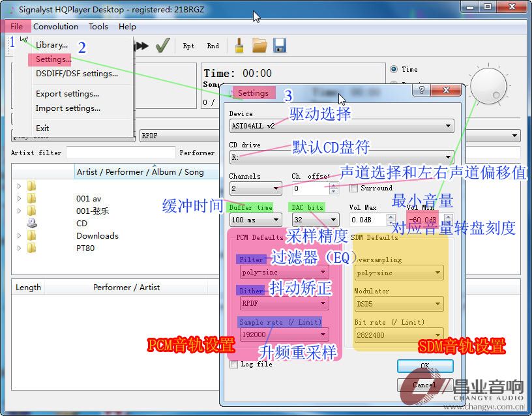
Task: Open the Dither dropdown in PCM Defaults
Action: tap(284, 303)
